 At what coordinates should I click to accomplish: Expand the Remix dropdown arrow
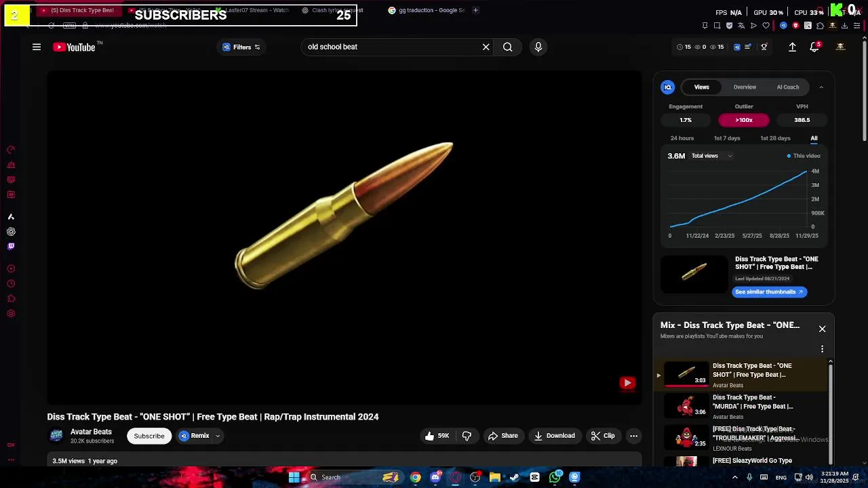click(218, 436)
